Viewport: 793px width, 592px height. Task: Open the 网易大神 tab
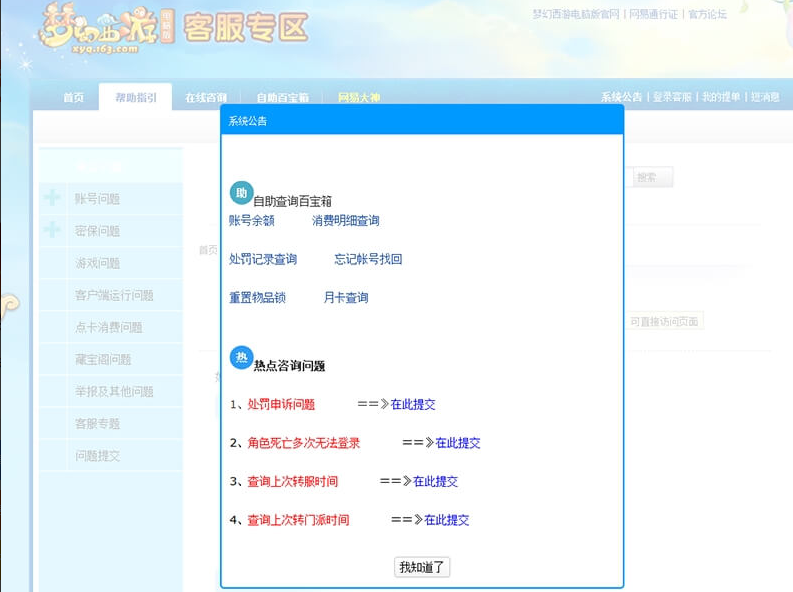tap(358, 98)
